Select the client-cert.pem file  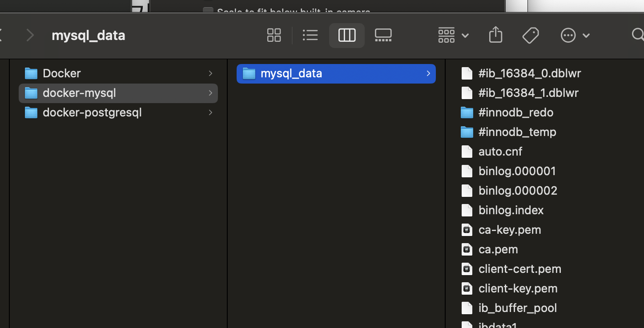(x=519, y=269)
